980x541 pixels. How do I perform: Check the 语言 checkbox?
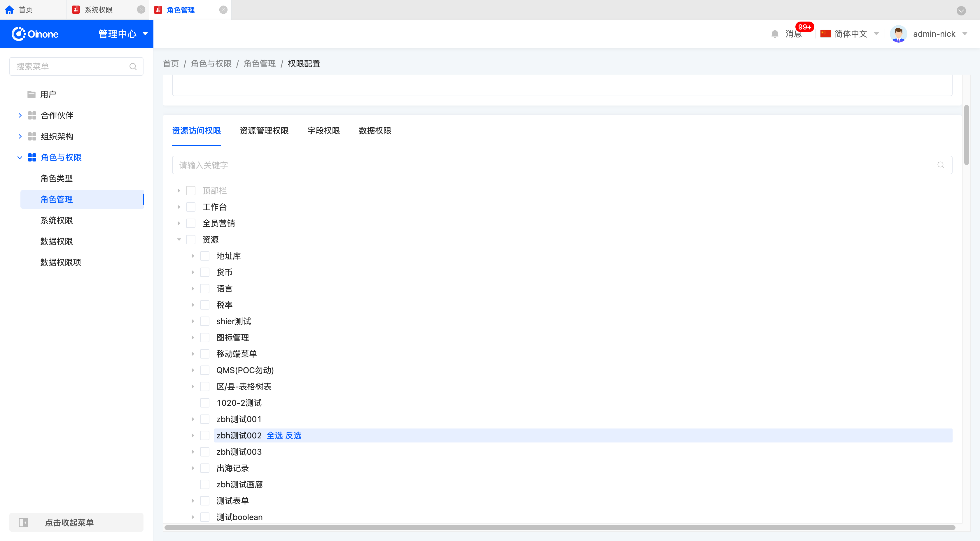click(x=205, y=289)
